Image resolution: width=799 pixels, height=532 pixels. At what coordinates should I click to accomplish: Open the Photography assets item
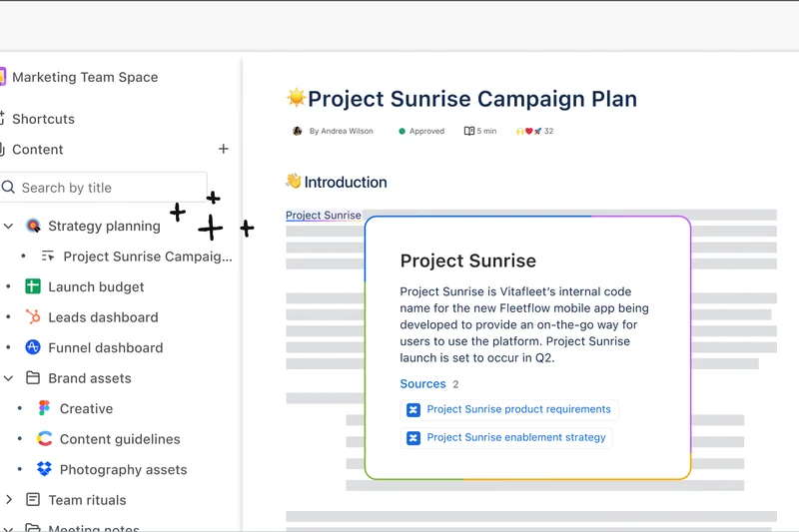(x=123, y=469)
